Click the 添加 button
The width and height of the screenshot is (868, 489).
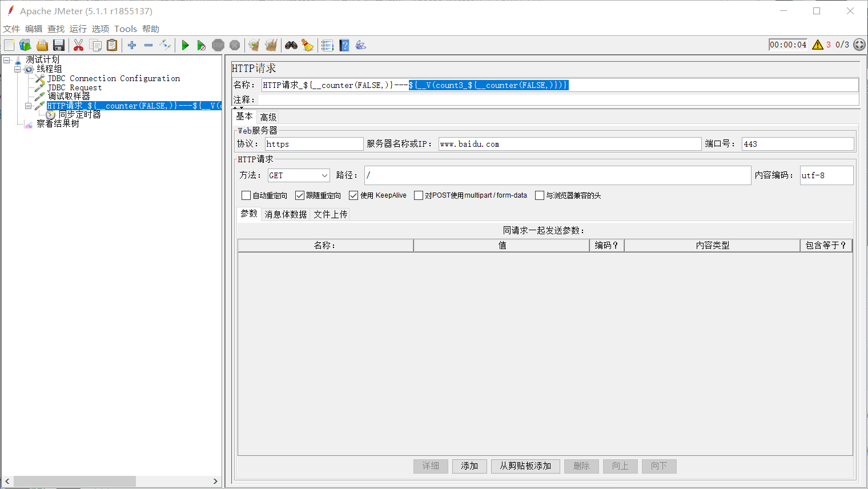pos(469,466)
